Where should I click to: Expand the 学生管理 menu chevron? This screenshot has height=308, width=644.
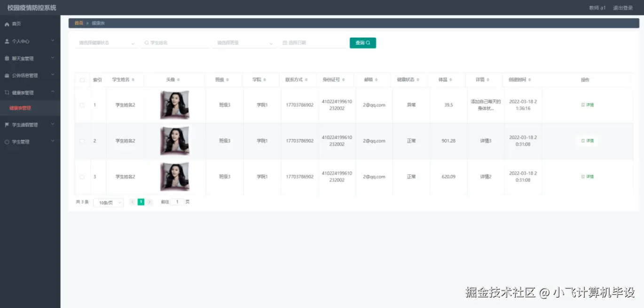click(53, 141)
